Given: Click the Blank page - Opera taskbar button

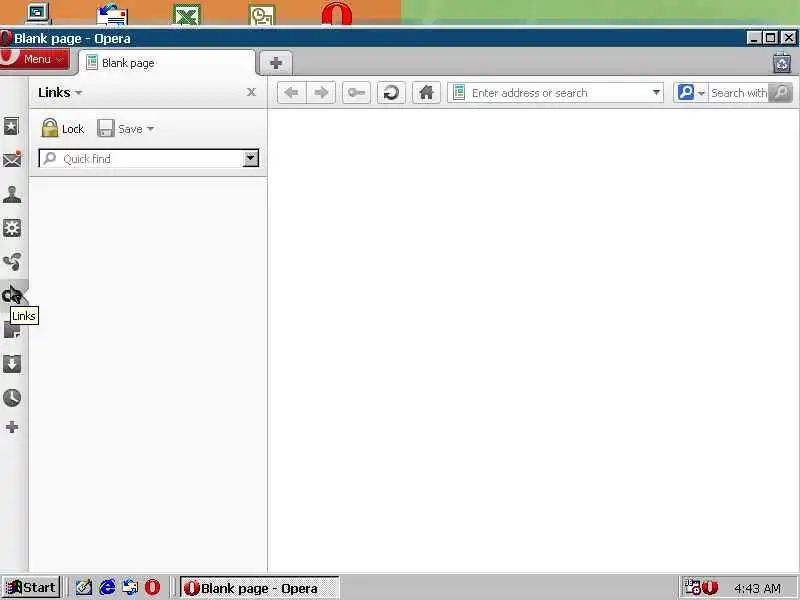Looking at the screenshot, I should pos(259,588).
